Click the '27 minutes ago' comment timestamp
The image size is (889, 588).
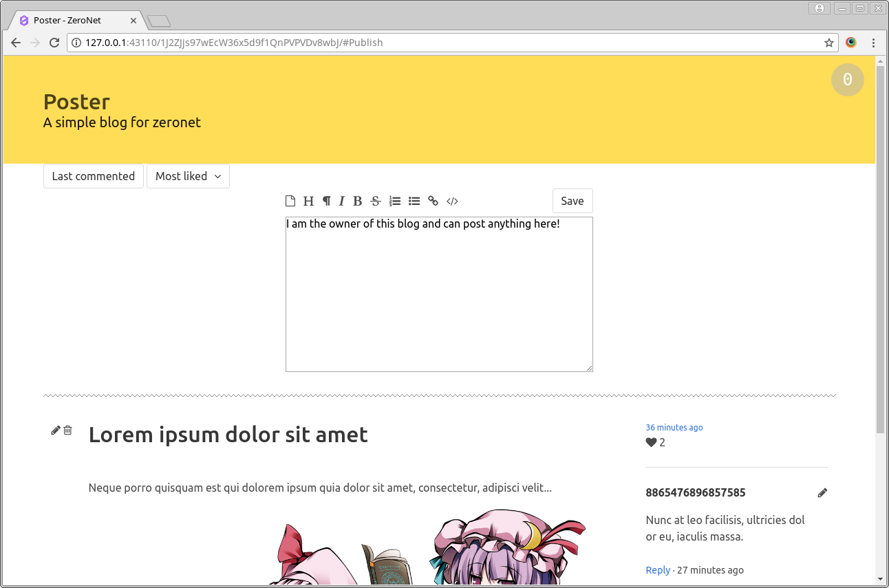pos(711,570)
